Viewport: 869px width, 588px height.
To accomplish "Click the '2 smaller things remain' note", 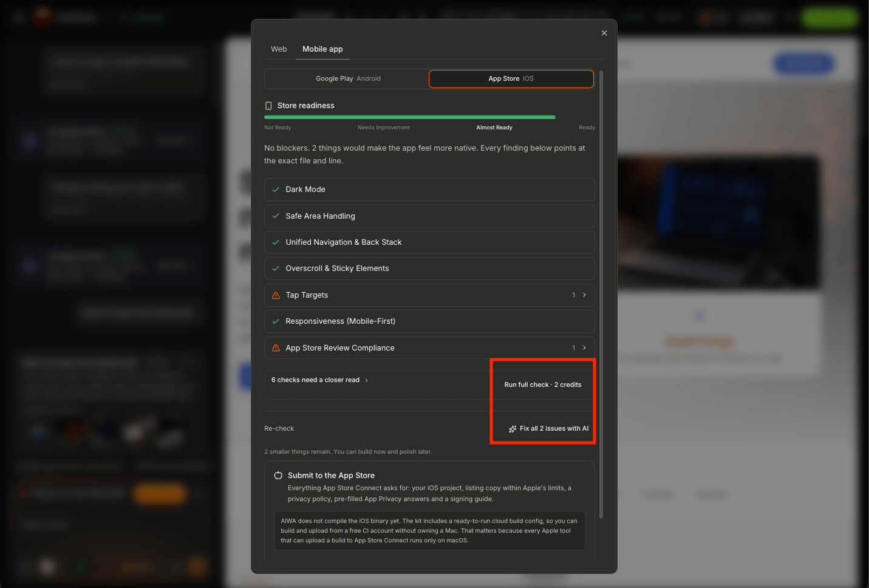I will pyautogui.click(x=348, y=452).
